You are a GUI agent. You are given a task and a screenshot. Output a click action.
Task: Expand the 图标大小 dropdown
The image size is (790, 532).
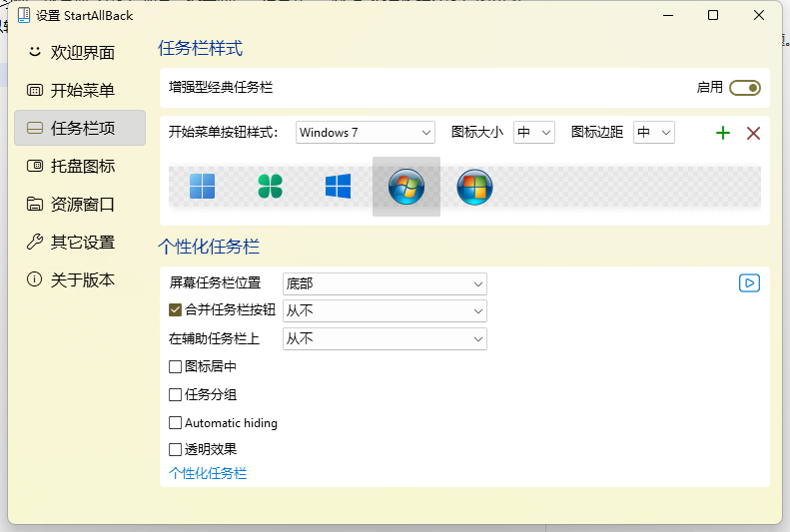click(x=533, y=133)
